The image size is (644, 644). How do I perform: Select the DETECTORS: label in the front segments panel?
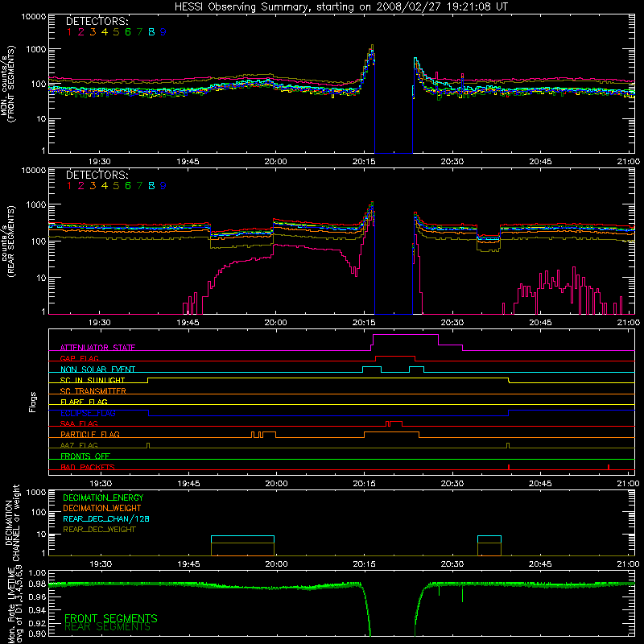pyautogui.click(x=97, y=21)
